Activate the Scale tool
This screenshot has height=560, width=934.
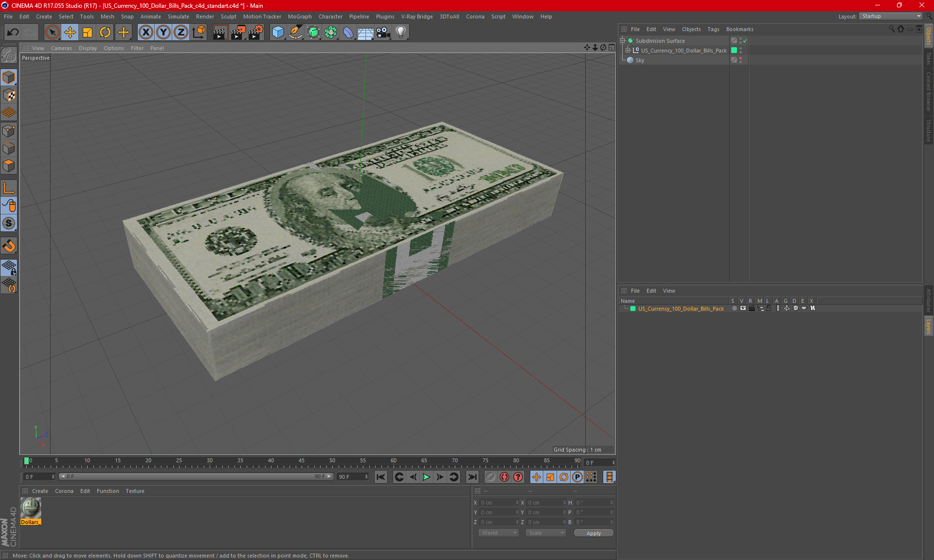[x=88, y=33]
